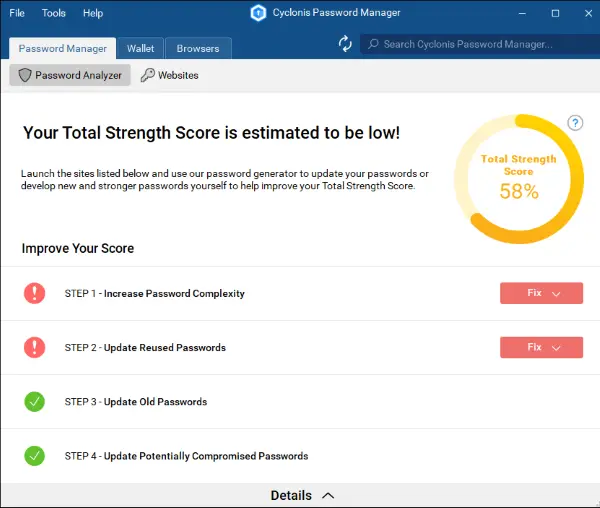Click the Cyclonis hexagon logo icon

pos(258,13)
